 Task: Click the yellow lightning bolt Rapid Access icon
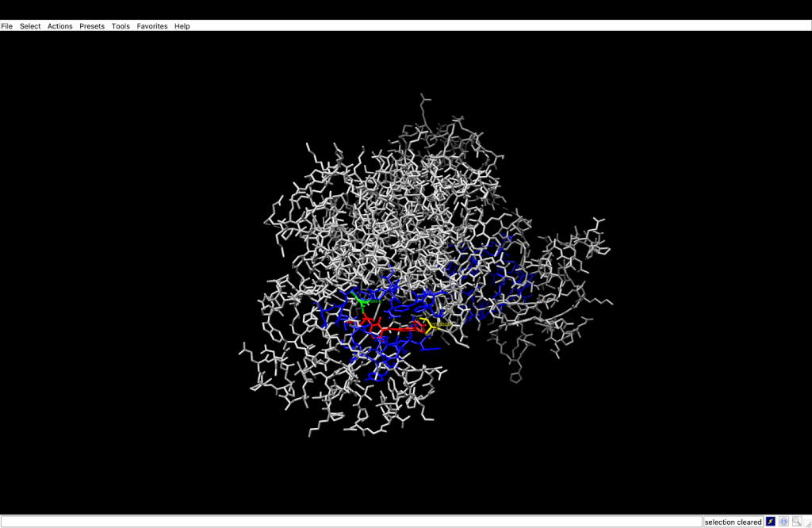point(771,522)
